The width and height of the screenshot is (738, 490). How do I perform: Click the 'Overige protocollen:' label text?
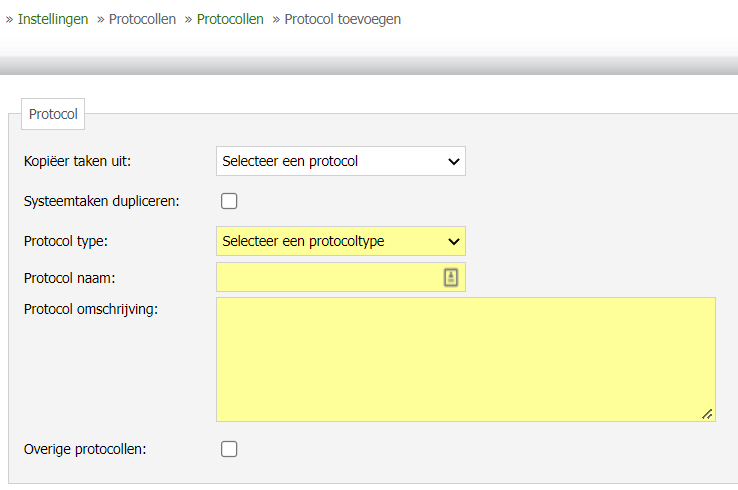coord(85,449)
